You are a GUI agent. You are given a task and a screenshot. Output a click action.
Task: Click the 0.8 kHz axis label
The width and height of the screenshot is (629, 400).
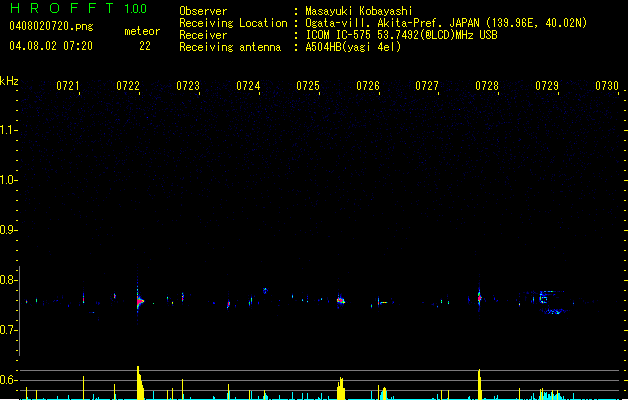pyautogui.click(x=8, y=280)
